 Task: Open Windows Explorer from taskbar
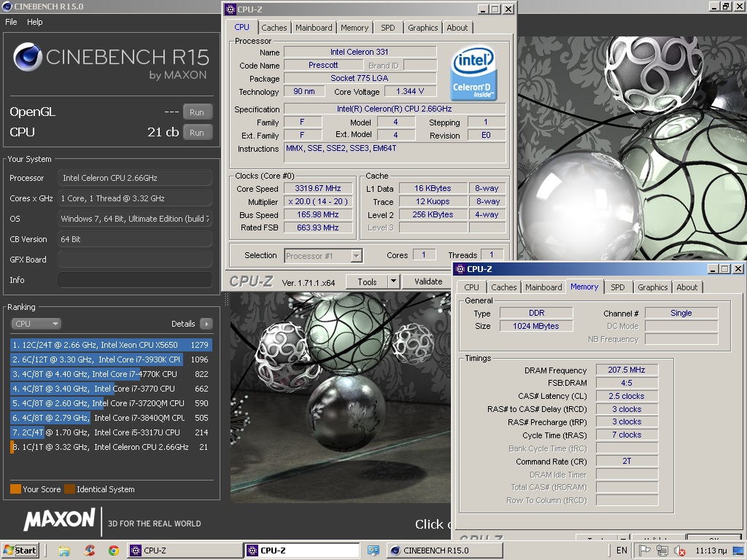pos(64,551)
